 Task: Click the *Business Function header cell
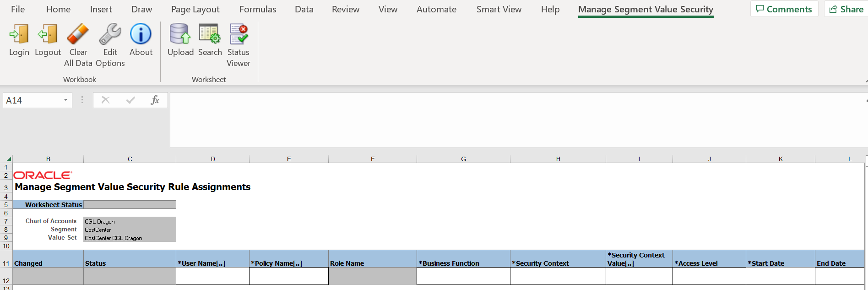pyautogui.click(x=463, y=259)
